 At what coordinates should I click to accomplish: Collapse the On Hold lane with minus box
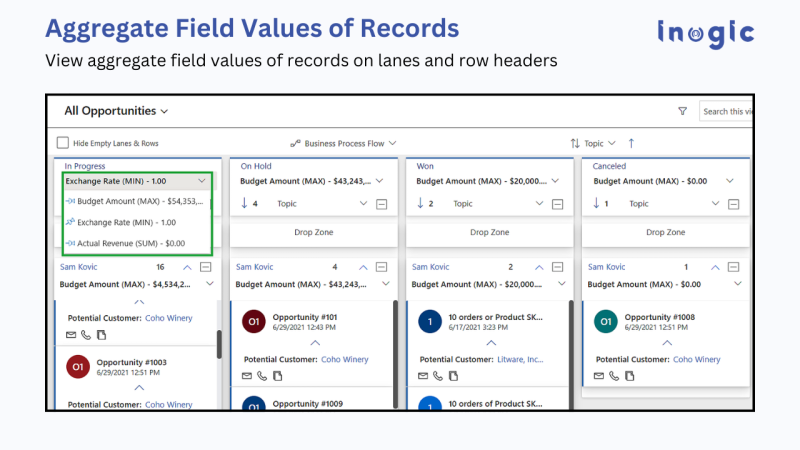tap(382, 204)
